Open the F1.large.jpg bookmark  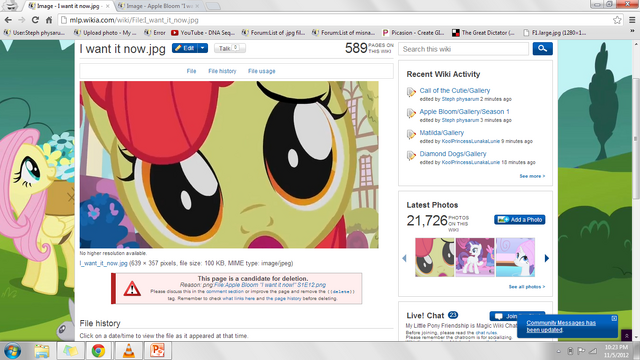(555, 32)
